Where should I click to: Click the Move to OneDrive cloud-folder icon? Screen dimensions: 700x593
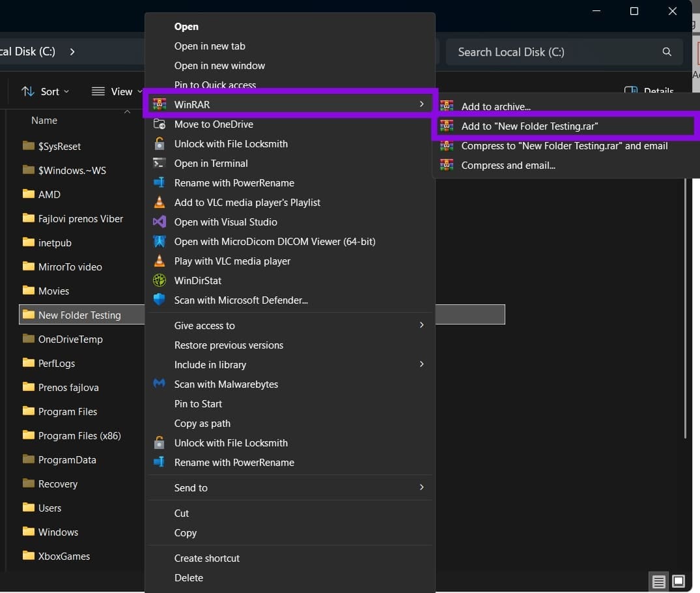pos(160,124)
